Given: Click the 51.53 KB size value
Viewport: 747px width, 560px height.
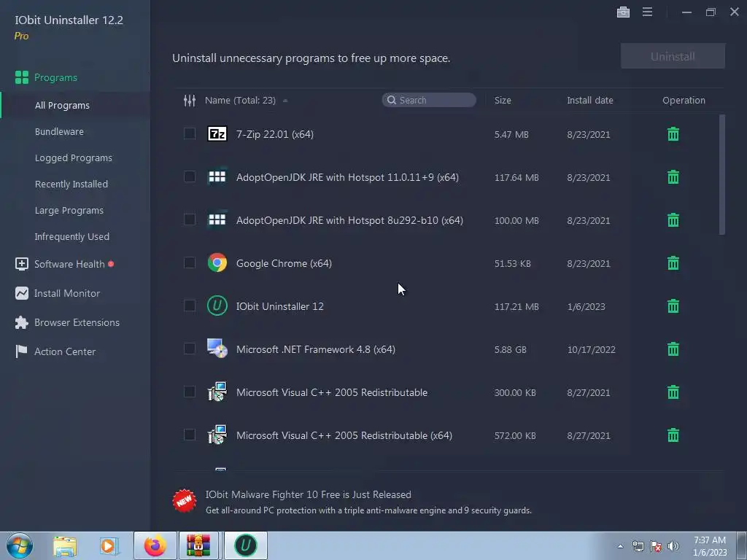Looking at the screenshot, I should (512, 264).
